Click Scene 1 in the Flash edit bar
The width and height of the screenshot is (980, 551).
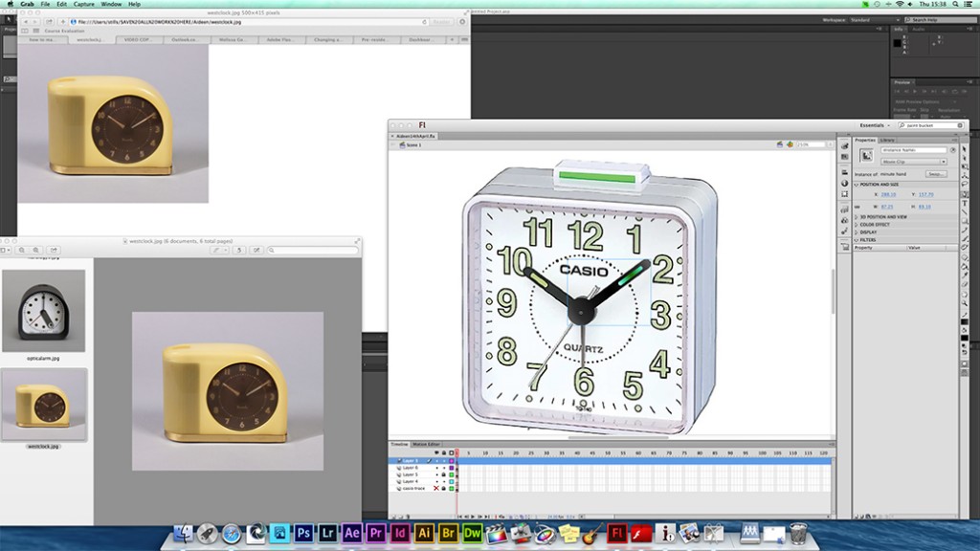413,145
